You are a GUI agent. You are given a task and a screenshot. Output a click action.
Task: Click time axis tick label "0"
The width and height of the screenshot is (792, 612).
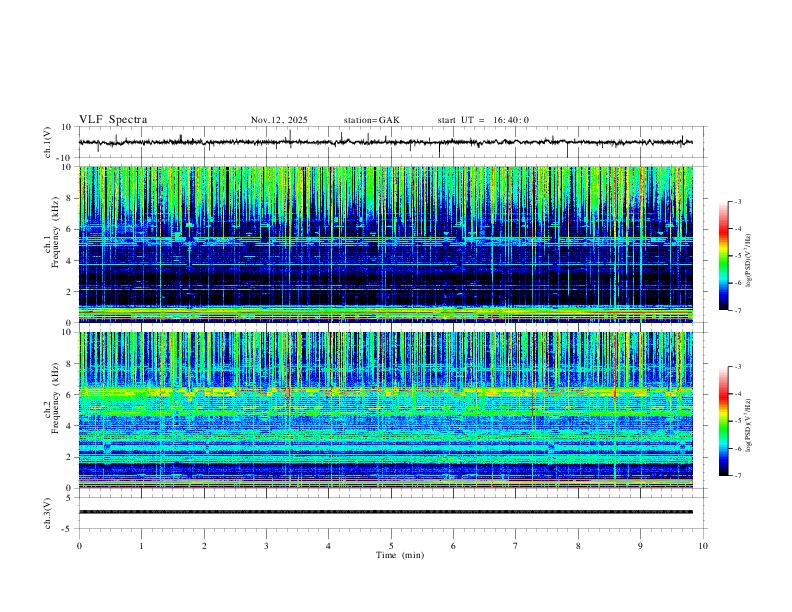click(79, 546)
